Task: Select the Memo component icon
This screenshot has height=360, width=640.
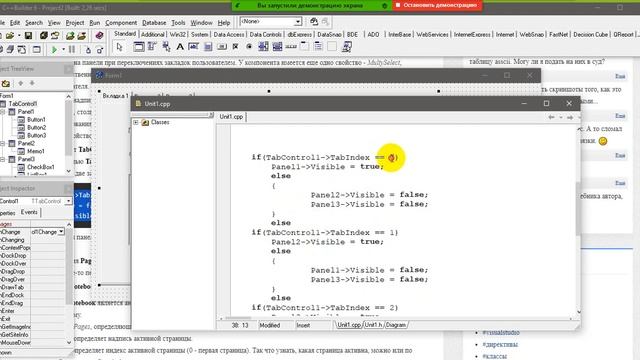Action: pos(208,47)
